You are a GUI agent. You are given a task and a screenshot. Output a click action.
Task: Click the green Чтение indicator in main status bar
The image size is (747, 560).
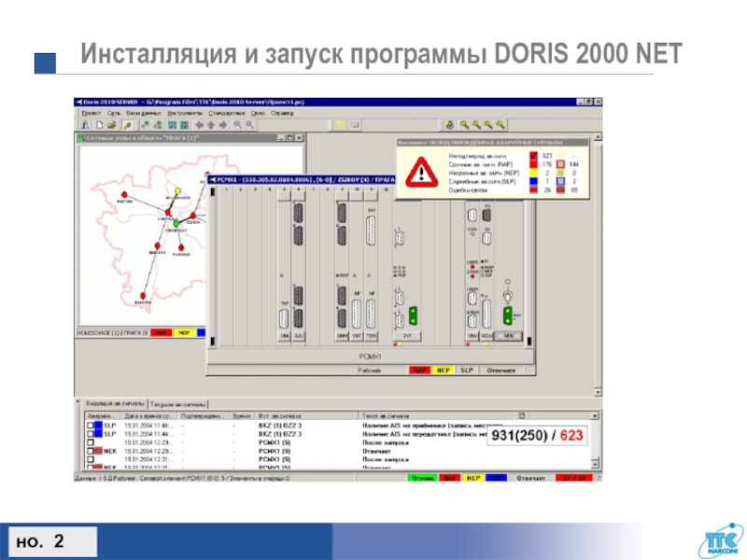click(423, 478)
